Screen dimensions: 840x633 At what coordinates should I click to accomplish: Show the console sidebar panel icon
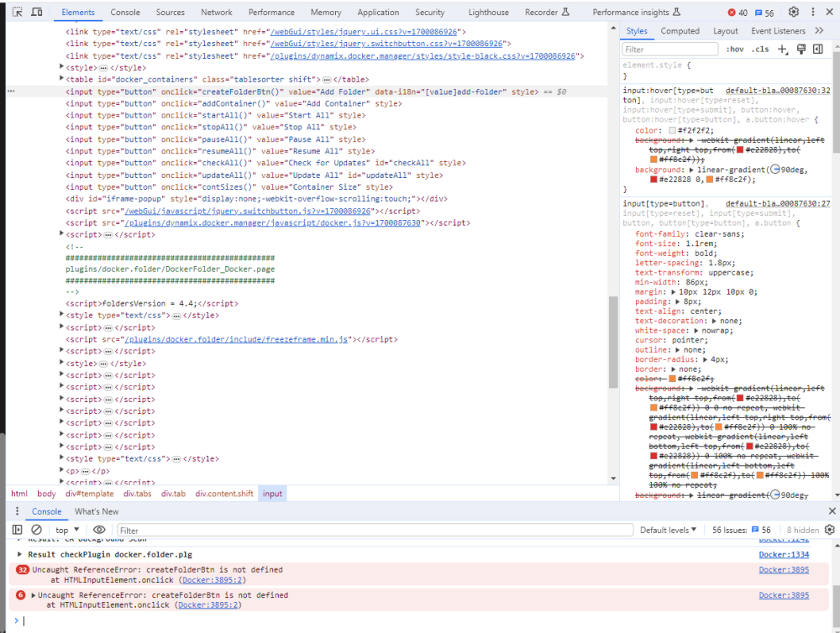tap(17, 530)
